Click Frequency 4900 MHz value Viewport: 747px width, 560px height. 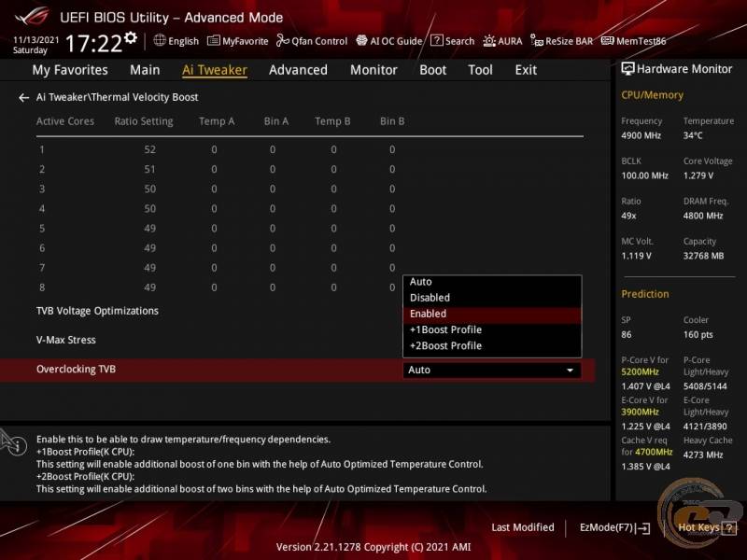coord(641,135)
